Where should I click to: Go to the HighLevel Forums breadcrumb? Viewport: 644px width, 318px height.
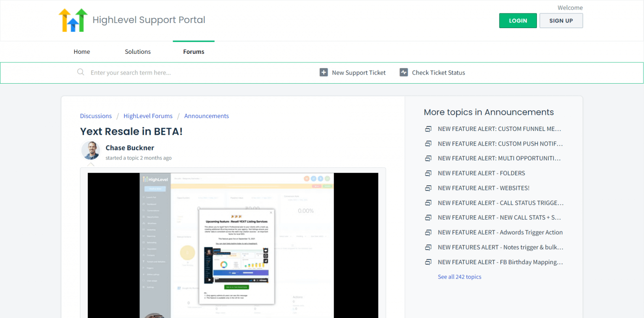(148, 116)
